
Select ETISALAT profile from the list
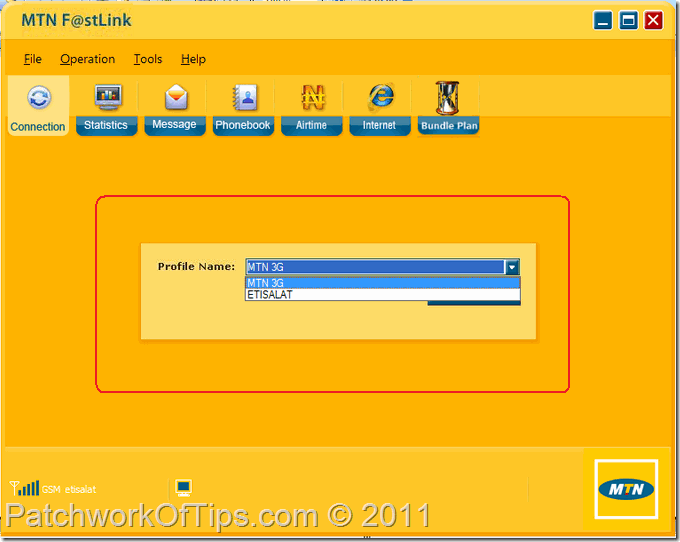[383, 295]
